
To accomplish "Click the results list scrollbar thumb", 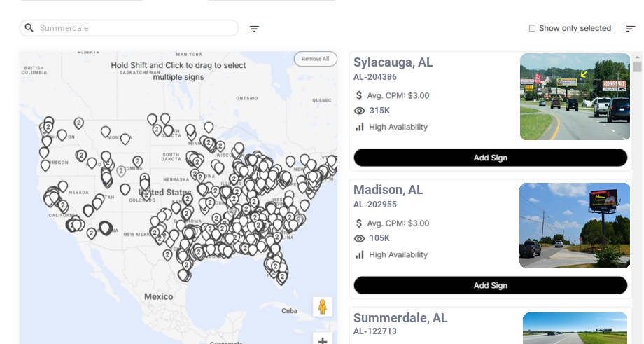I will coord(637,67).
